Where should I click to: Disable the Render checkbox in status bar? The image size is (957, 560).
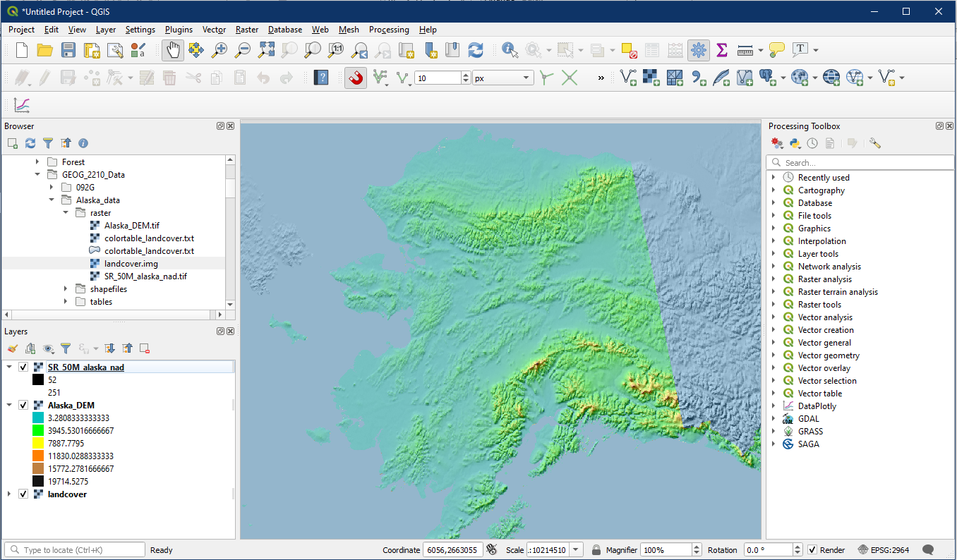click(812, 550)
